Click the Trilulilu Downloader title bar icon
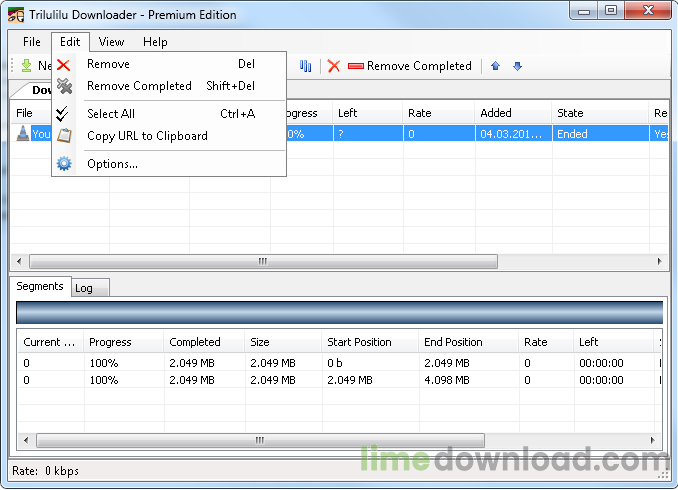Viewport: 678px width, 490px height. click(x=16, y=15)
